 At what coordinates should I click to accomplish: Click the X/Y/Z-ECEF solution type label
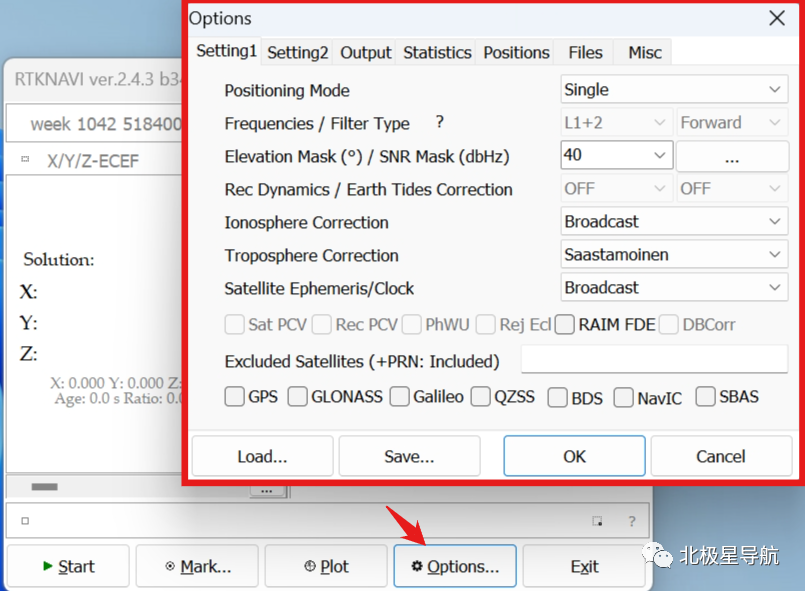point(93,161)
